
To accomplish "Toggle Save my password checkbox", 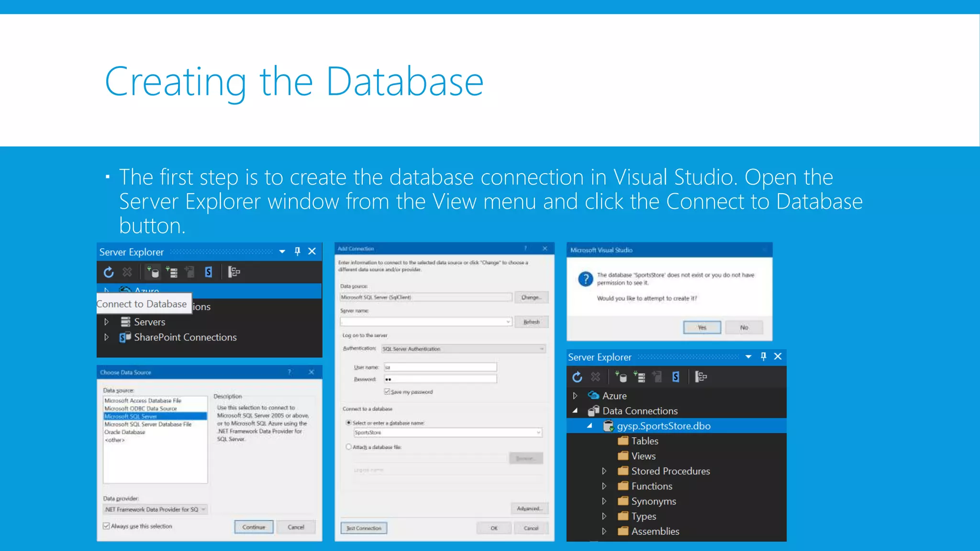I will point(387,392).
